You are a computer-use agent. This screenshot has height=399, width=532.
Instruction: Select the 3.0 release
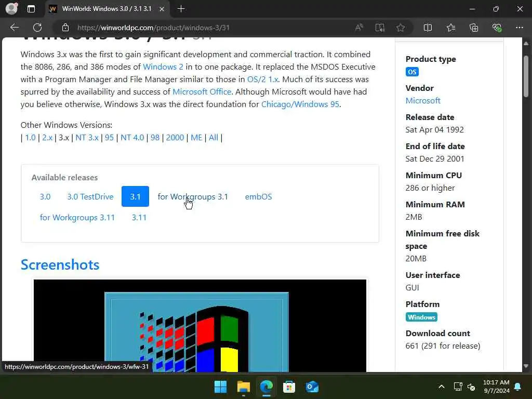point(45,197)
